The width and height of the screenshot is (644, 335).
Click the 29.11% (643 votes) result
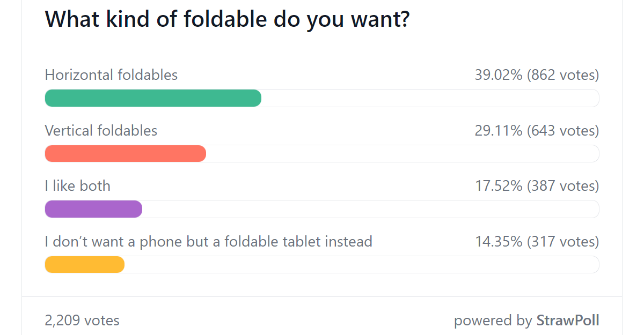tap(537, 130)
